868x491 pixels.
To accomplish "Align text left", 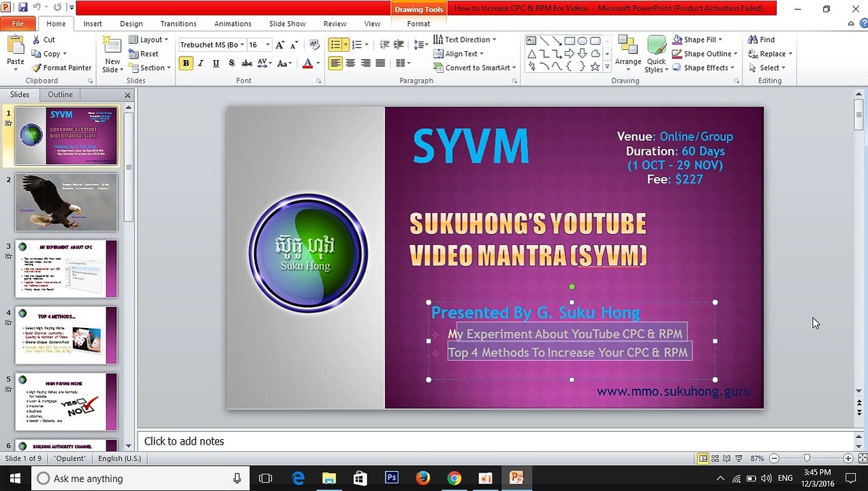I will pos(335,63).
